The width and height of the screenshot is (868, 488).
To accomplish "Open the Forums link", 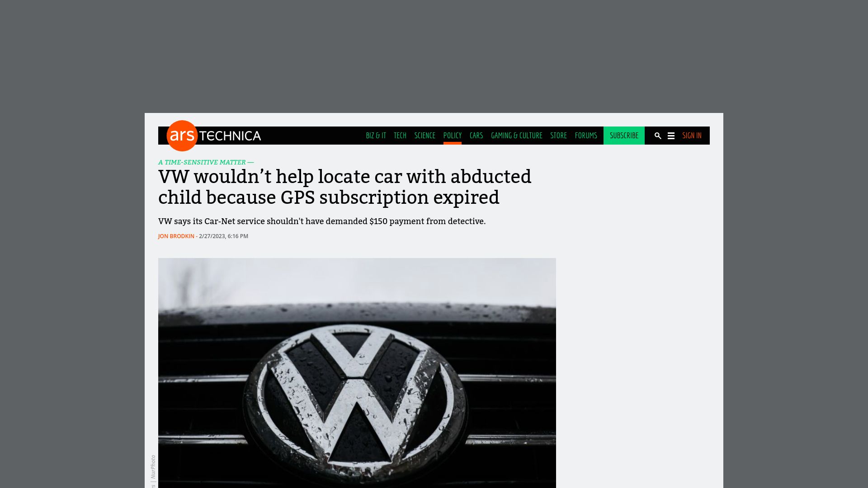I will [586, 136].
